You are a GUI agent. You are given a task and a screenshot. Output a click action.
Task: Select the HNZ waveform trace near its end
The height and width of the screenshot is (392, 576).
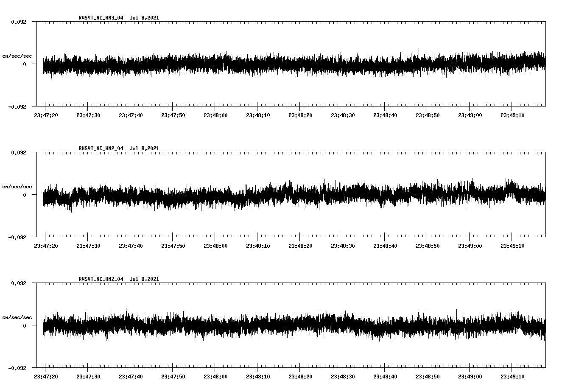pos(530,326)
